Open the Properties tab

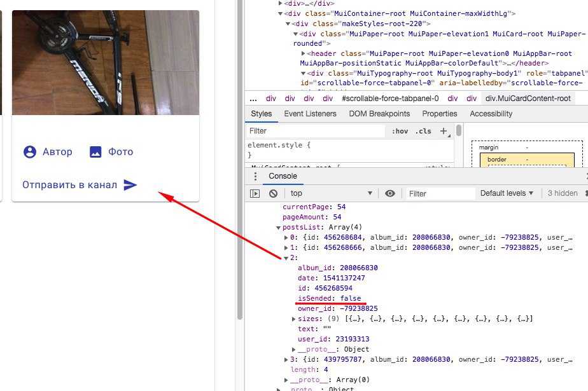440,114
